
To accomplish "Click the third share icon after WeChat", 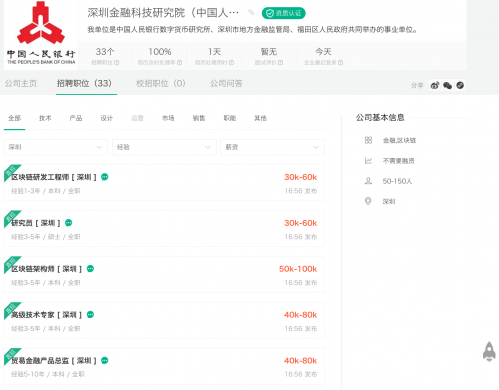I will pos(460,85).
